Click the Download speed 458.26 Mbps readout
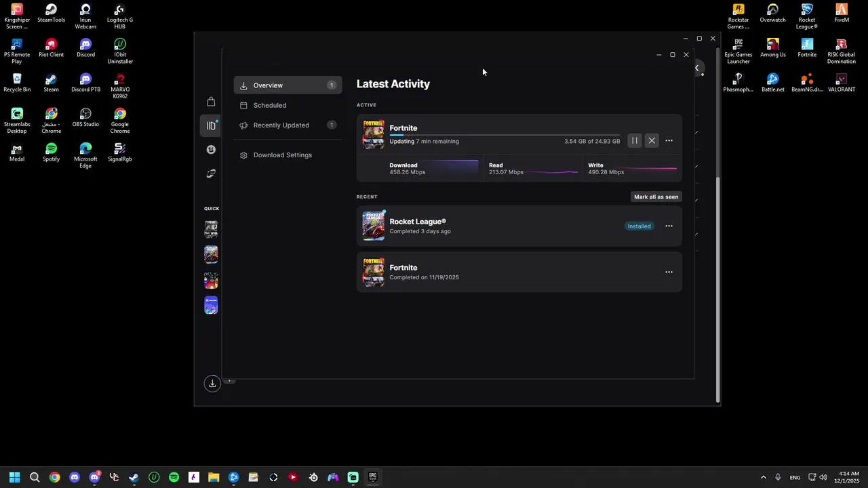 coord(408,172)
